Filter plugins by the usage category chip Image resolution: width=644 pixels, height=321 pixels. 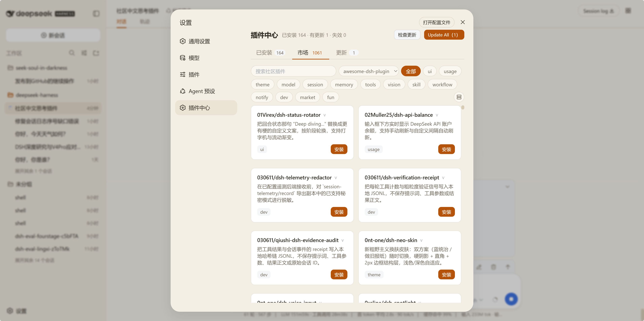(x=450, y=71)
